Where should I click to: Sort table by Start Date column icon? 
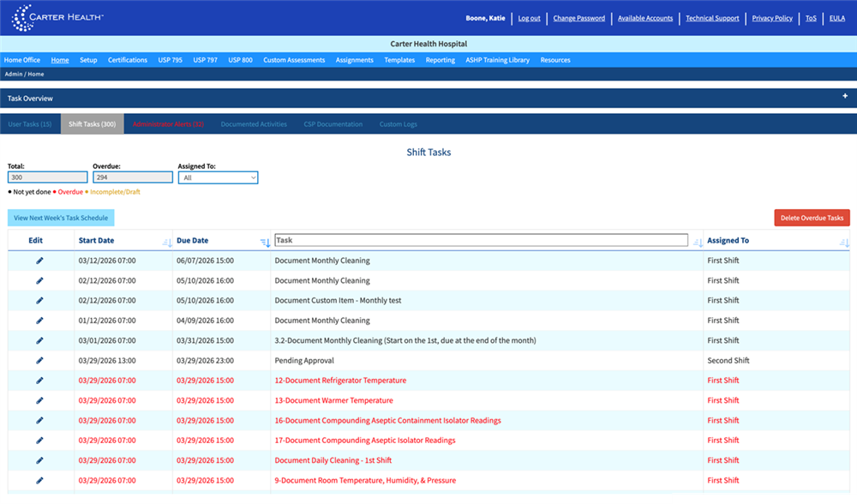(x=165, y=243)
